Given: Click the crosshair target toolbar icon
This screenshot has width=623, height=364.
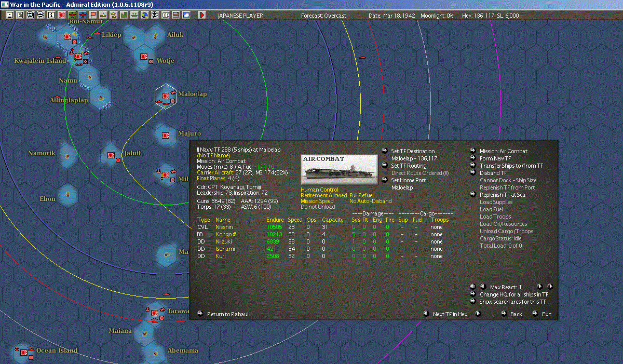Looking at the screenshot, I should pyautogui.click(x=155, y=15).
